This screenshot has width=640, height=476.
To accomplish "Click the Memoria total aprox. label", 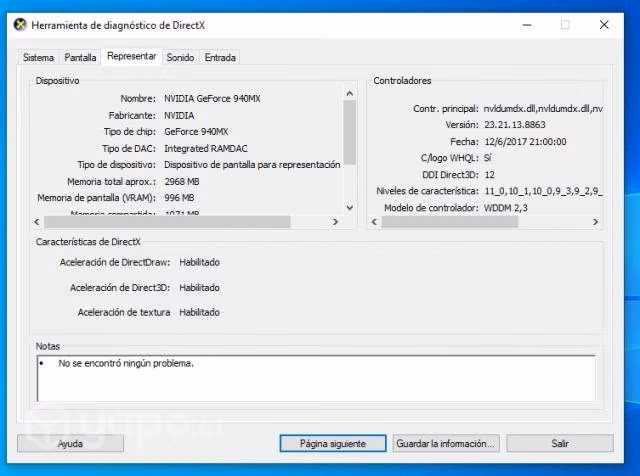I will (x=112, y=182).
